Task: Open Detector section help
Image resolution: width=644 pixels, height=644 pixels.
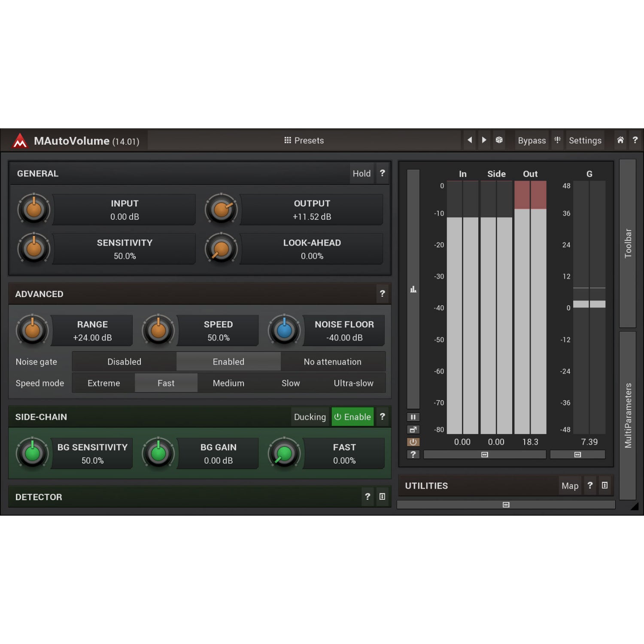Action: point(368,497)
